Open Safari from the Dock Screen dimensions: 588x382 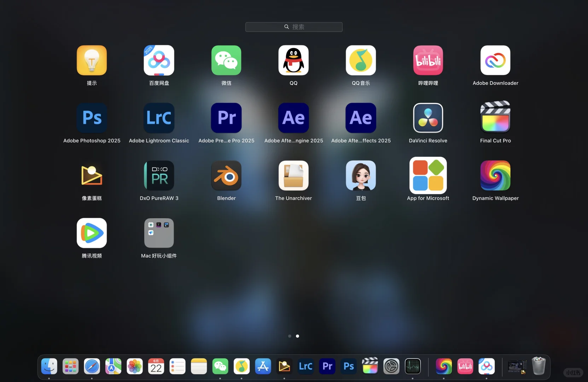click(x=92, y=366)
